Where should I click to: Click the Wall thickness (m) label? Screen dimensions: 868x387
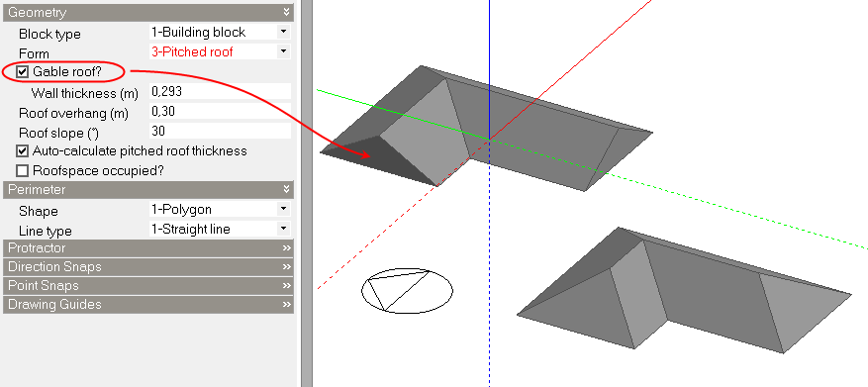point(85,93)
